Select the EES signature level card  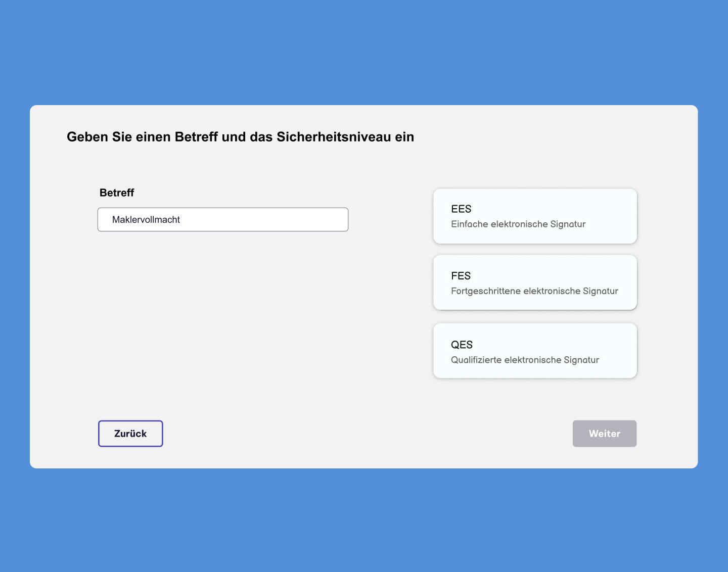pyautogui.click(x=535, y=216)
